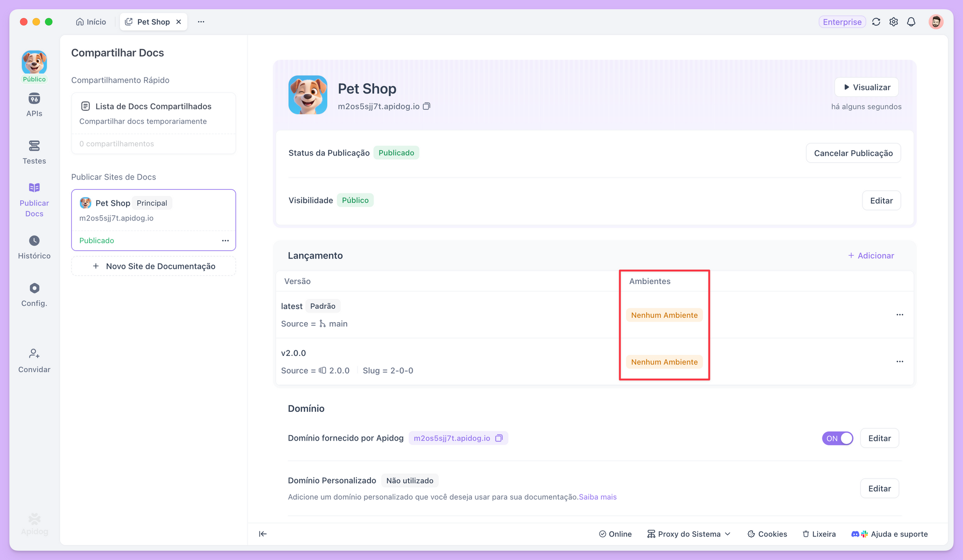Open Ajuda e suporte in status bar
The image size is (963, 560).
coord(890,534)
